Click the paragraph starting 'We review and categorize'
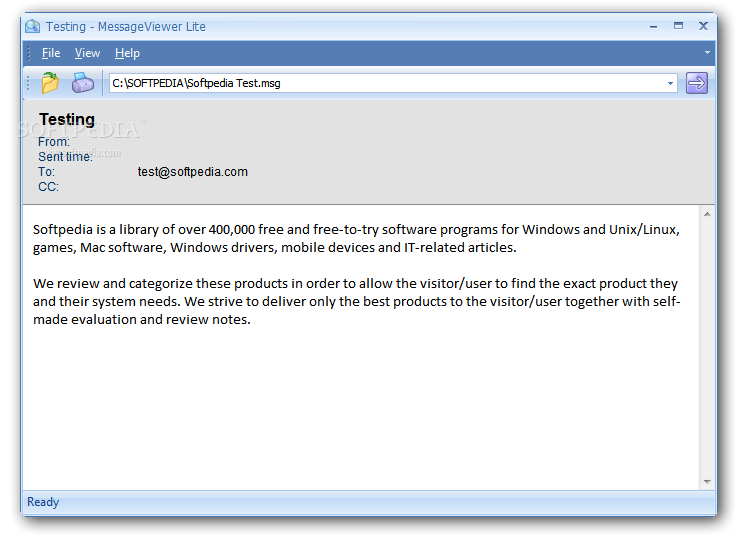This screenshot has height=537, width=738. pos(356,301)
